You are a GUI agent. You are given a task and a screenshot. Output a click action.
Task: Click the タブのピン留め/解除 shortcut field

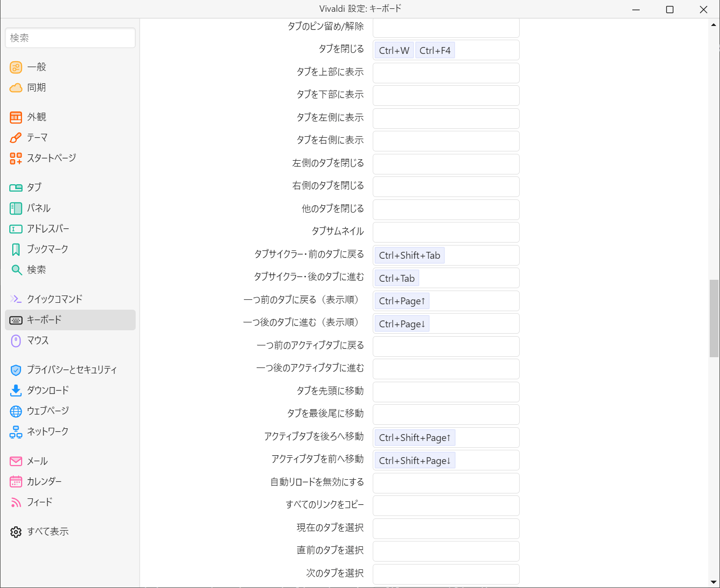pyautogui.click(x=446, y=27)
